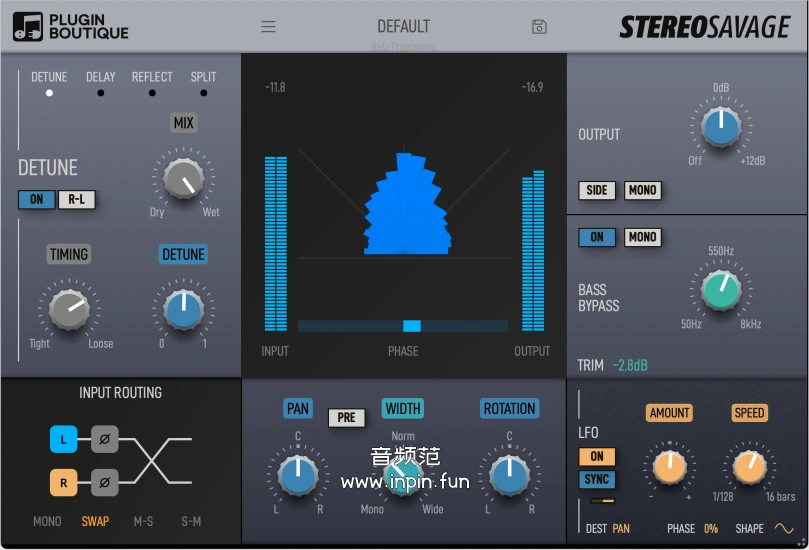
Task: Click the crossed swap routing lines diagram
Action: pos(156,461)
